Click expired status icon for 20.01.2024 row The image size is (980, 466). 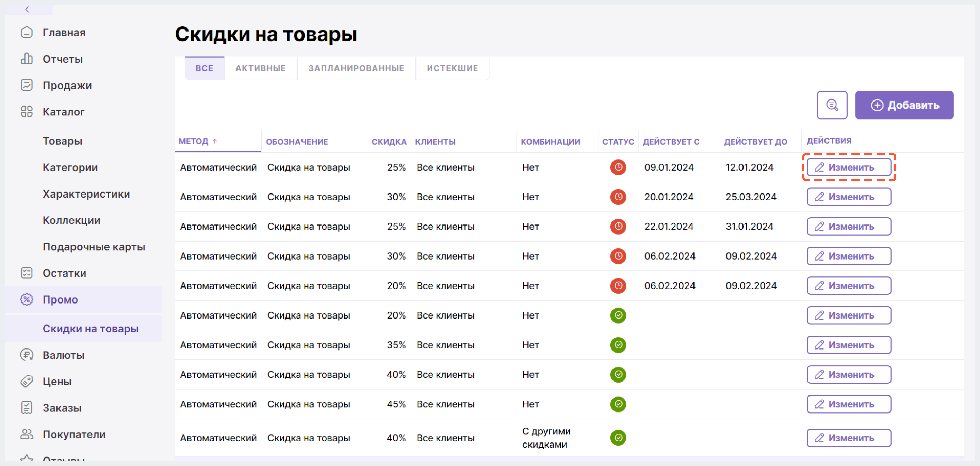[x=618, y=197]
